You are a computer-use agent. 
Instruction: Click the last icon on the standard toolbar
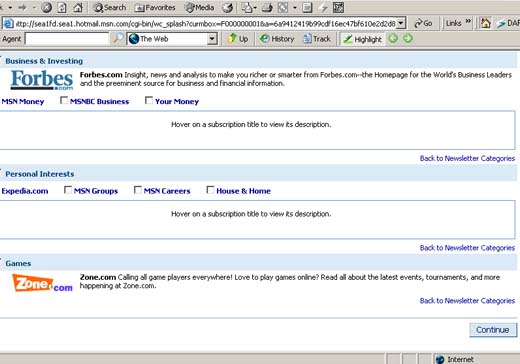tap(338, 7)
